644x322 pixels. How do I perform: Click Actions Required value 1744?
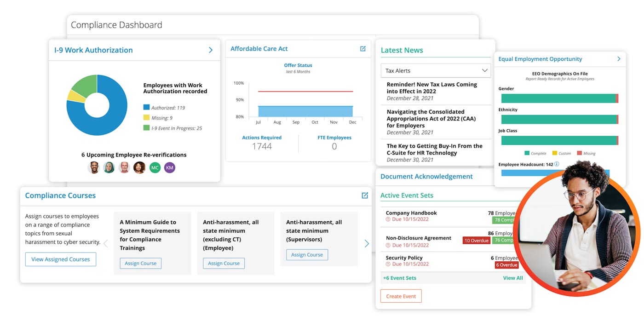tap(262, 146)
